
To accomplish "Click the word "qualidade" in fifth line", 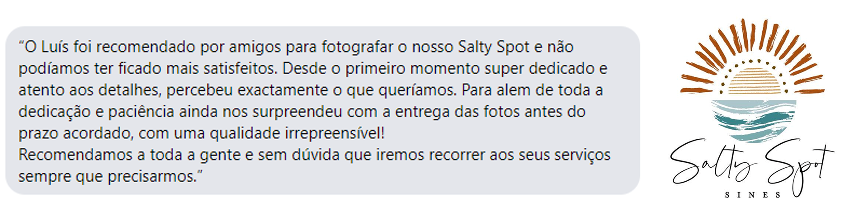I will (x=245, y=133).
